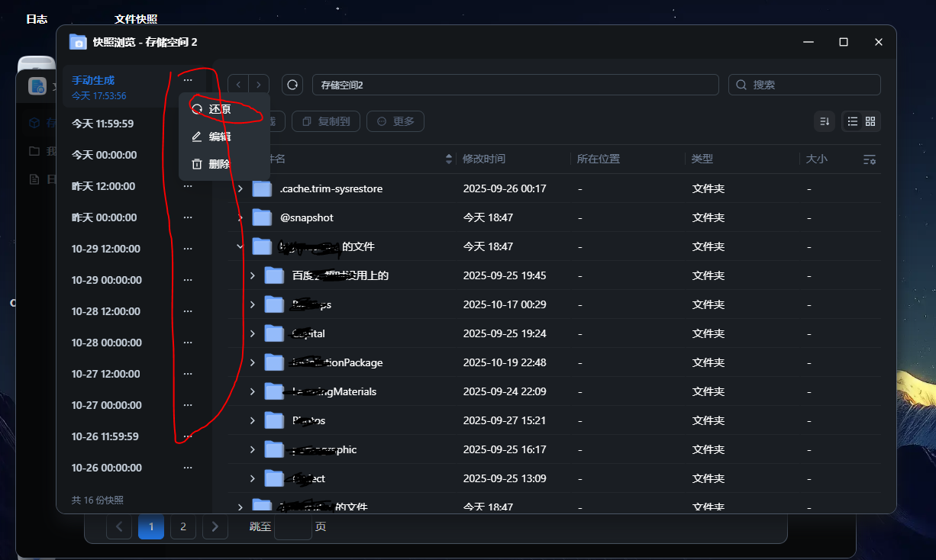The width and height of the screenshot is (936, 560).
Task: Open the column settings icon
Action: (x=870, y=159)
